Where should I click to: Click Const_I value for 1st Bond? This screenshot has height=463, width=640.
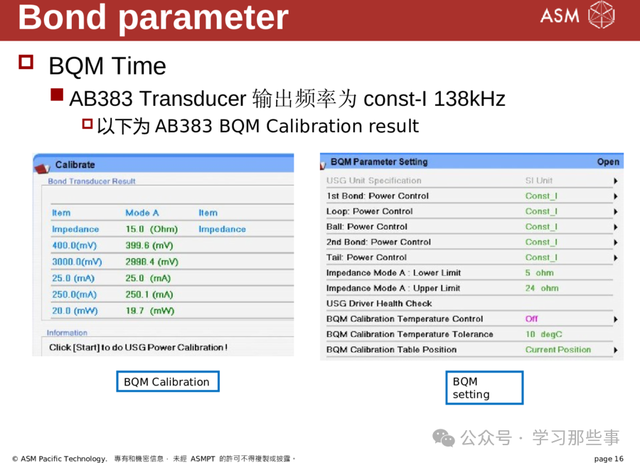point(541,196)
